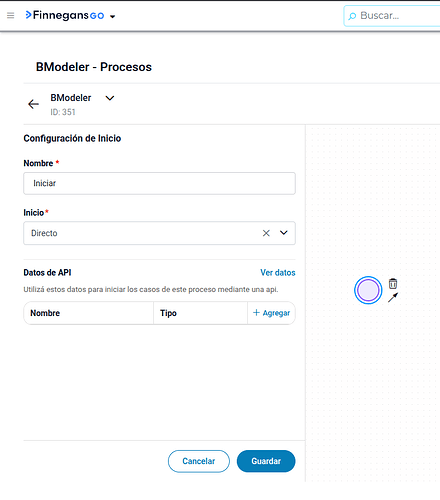Select the Directo combo box
The image size is (440, 500).
point(159,233)
